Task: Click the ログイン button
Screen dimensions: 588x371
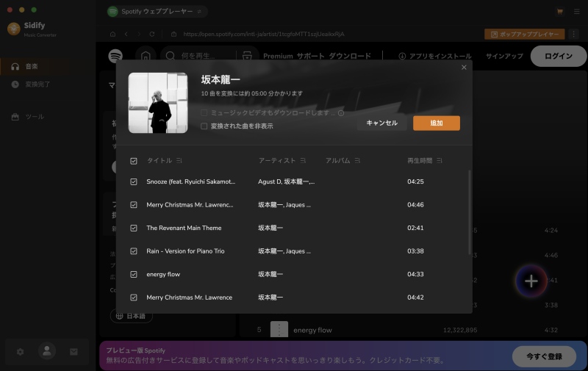Action: 559,57
